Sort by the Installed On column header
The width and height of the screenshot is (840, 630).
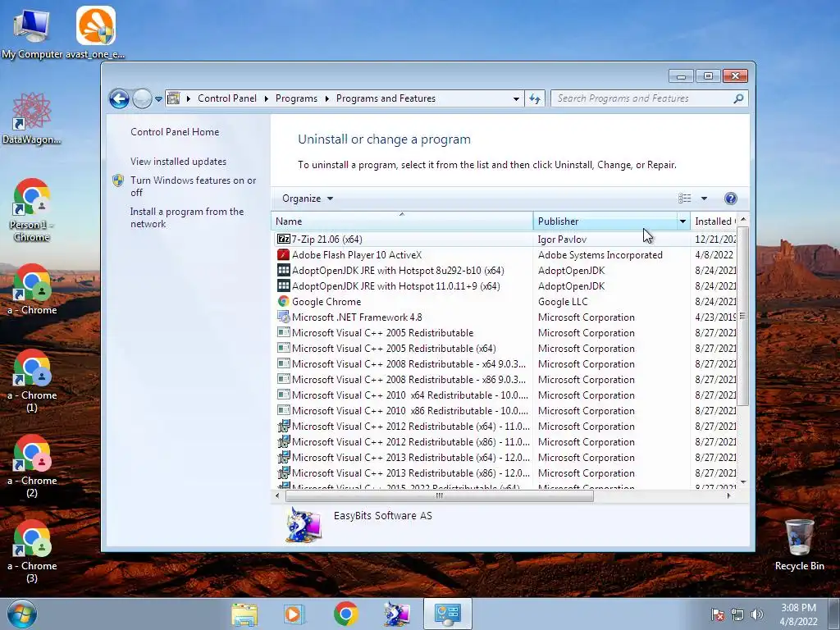click(714, 221)
